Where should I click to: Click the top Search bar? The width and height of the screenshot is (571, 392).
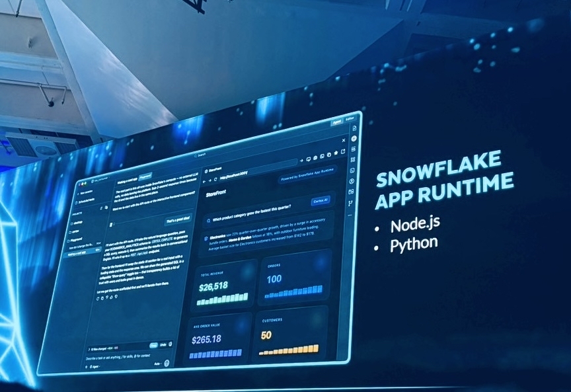point(200,155)
